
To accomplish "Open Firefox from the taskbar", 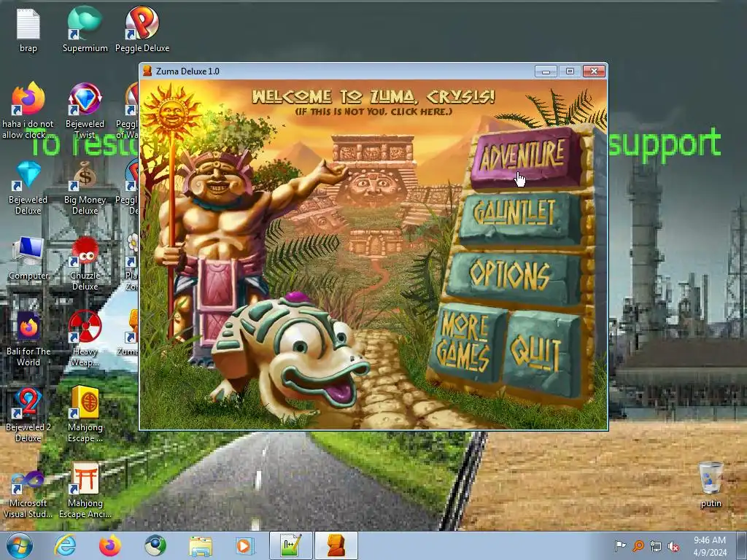I will coord(109,545).
